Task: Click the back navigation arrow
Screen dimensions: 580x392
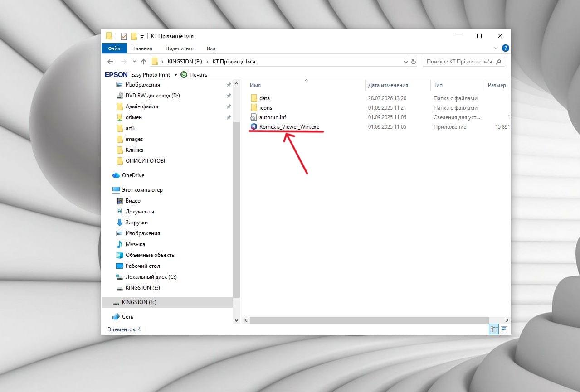Action: coord(110,62)
